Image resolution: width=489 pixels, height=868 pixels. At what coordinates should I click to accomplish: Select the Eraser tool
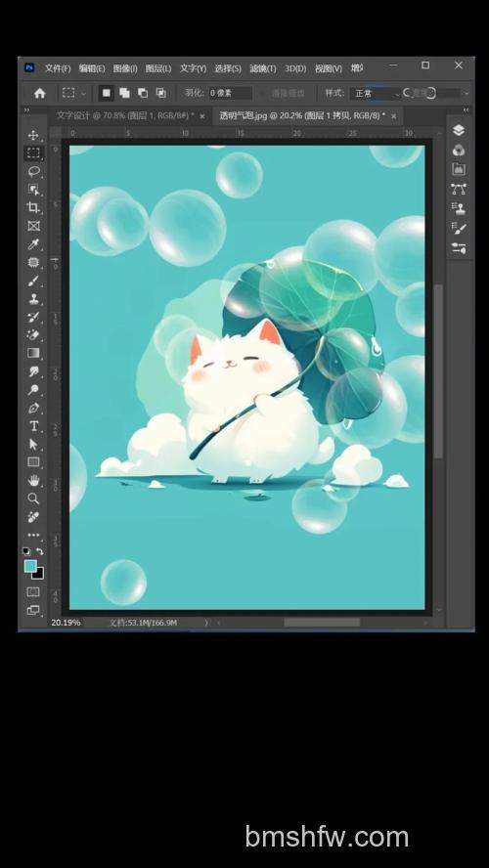pyautogui.click(x=34, y=335)
